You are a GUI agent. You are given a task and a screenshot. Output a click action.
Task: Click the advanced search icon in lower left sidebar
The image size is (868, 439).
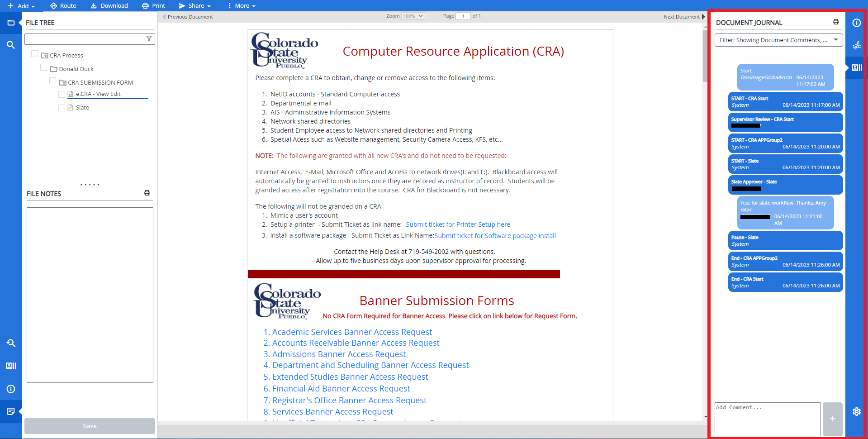coord(11,343)
